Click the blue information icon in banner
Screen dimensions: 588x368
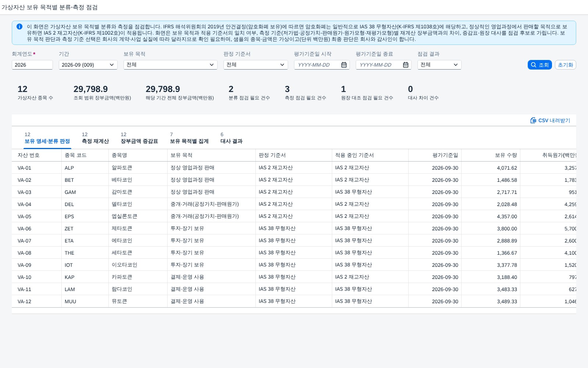[19, 26]
